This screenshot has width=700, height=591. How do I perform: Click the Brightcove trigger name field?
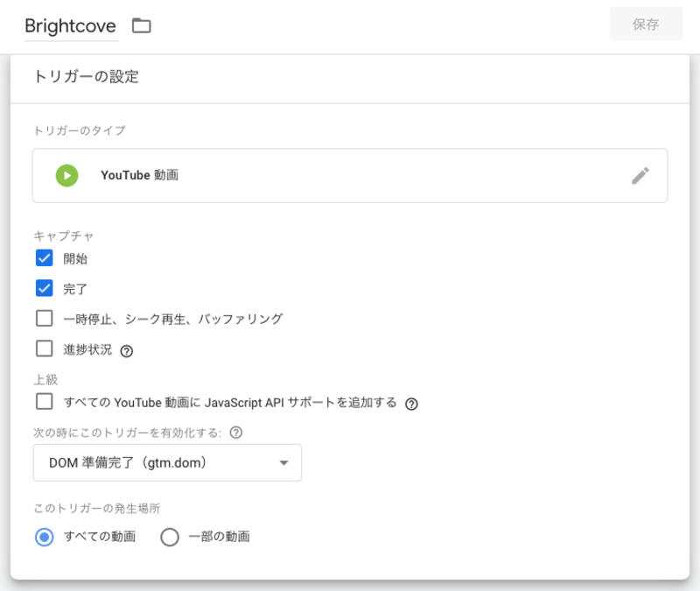[x=71, y=26]
